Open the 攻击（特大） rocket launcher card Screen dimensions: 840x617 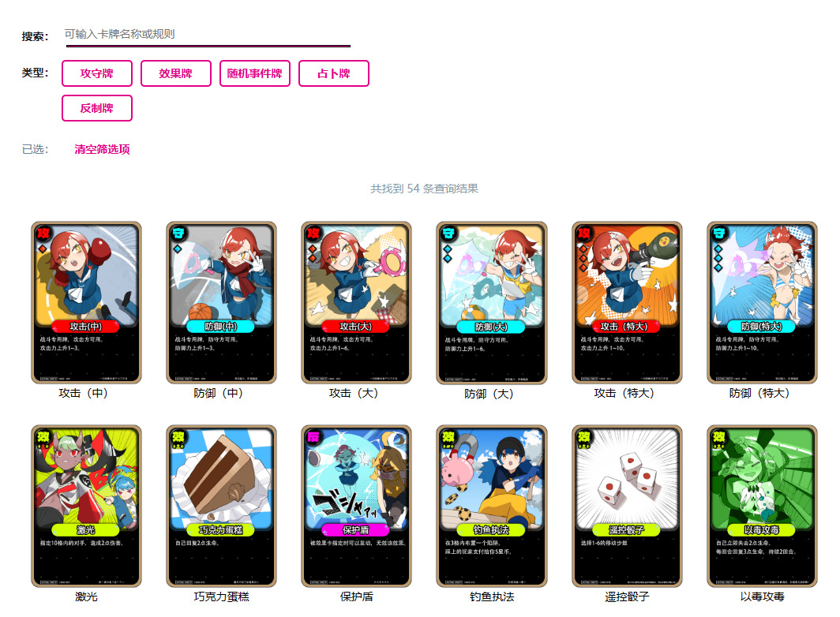pyautogui.click(x=627, y=303)
